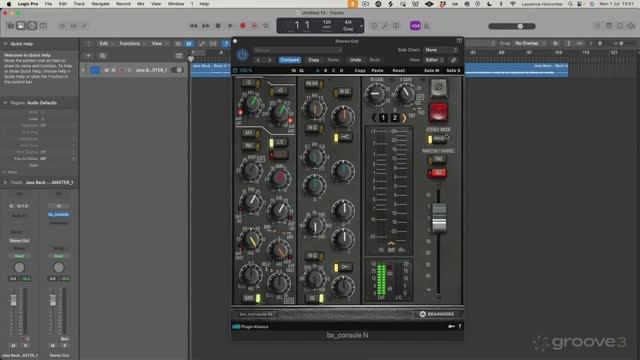The width and height of the screenshot is (640, 360).
Task: Click Undo in the plug-in header
Action: click(x=355, y=60)
